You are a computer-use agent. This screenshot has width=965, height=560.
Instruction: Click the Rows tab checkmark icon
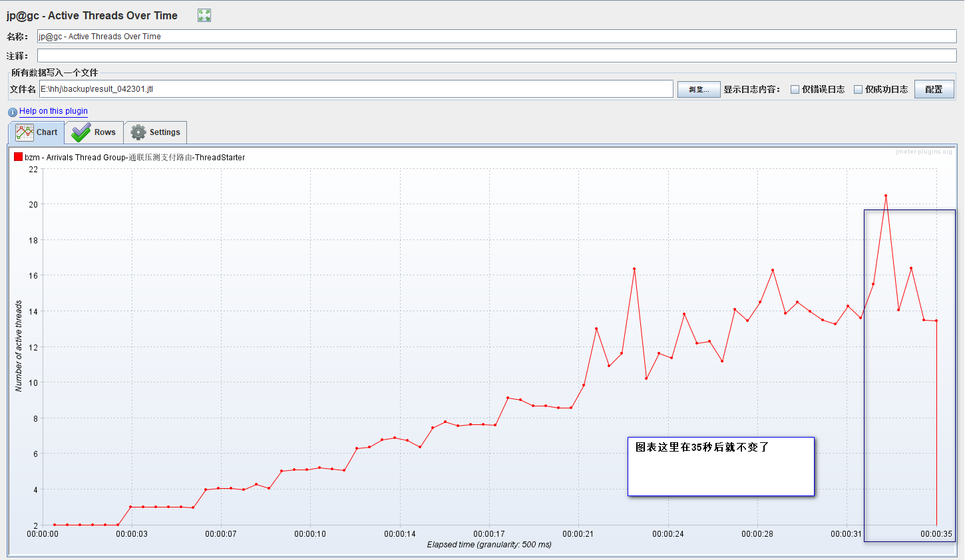[x=81, y=132]
